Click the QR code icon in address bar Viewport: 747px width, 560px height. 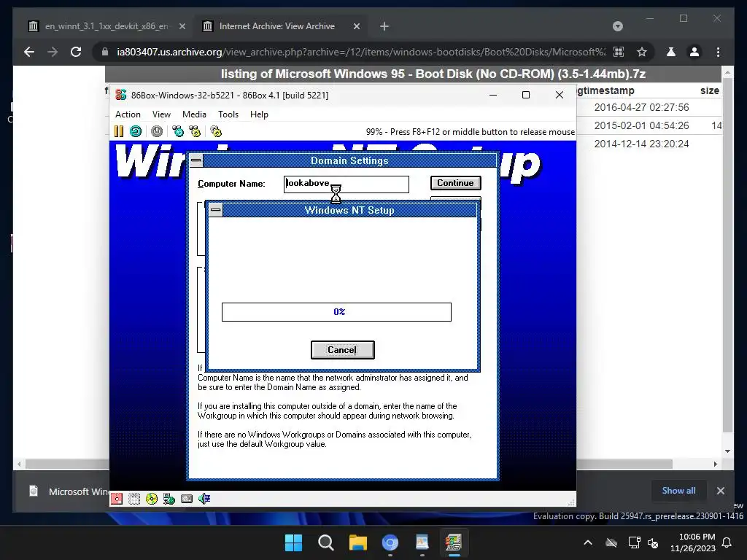click(x=619, y=52)
